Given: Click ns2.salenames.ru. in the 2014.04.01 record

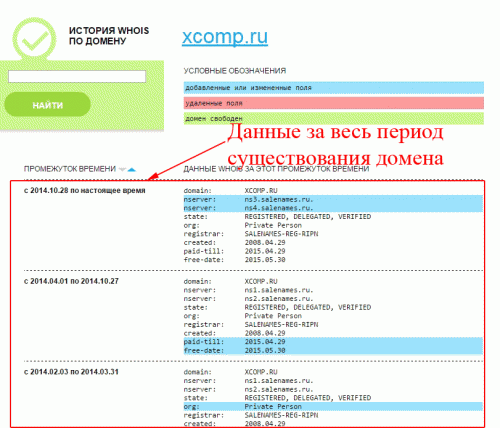Looking at the screenshot, I should 279,299.
